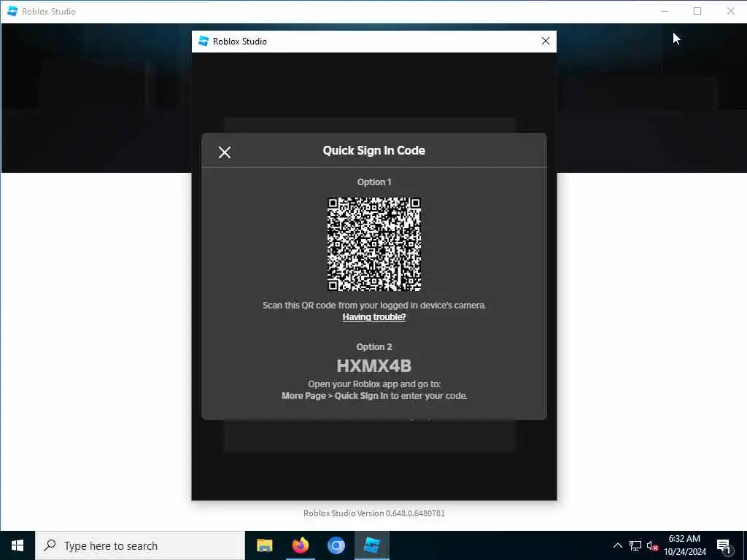Screen dimensions: 747x560
Task: Open File Explorer from the taskbar
Action: tap(264, 545)
